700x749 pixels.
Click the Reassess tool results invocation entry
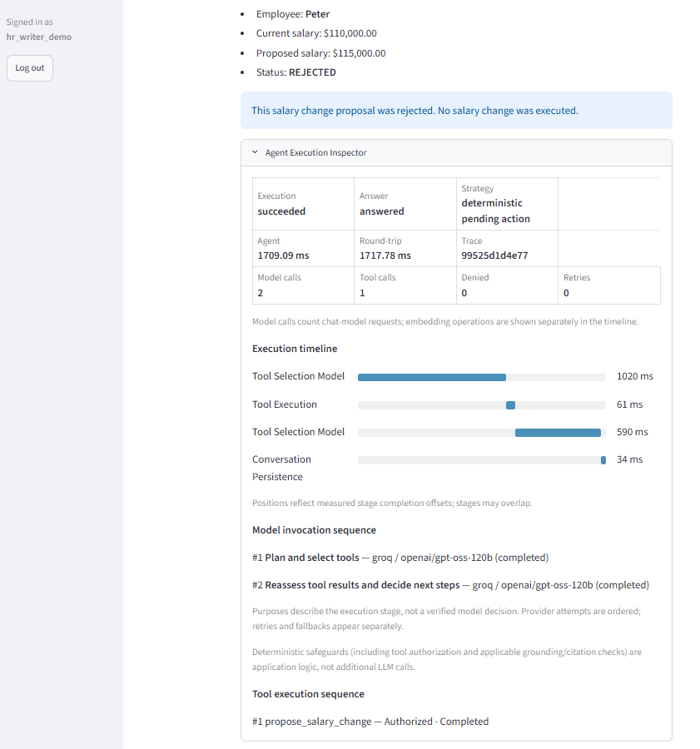coord(450,585)
